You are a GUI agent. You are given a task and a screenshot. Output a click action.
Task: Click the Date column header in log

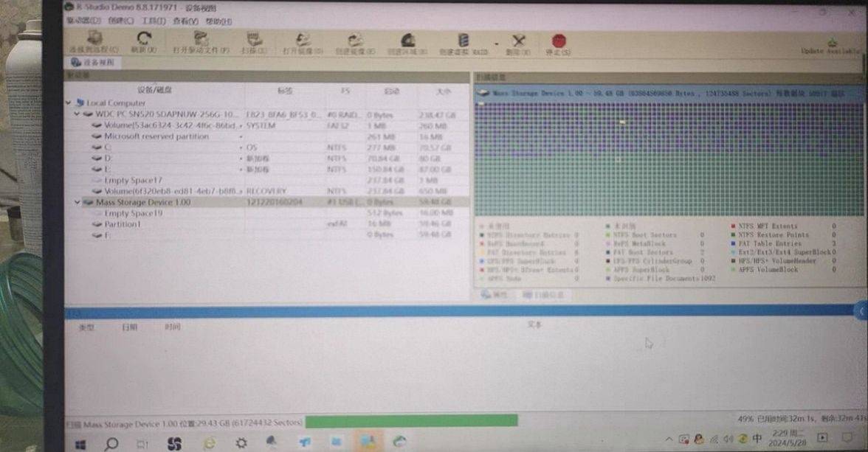[x=130, y=327]
